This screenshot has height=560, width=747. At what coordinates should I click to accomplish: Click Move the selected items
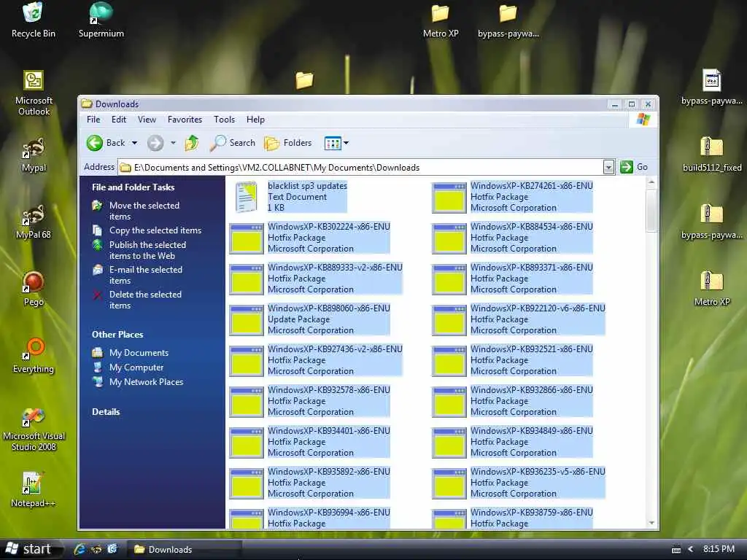[x=144, y=211]
